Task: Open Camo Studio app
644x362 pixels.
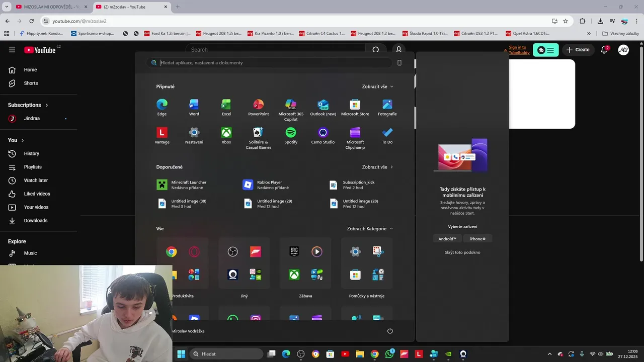Action: [x=323, y=136]
